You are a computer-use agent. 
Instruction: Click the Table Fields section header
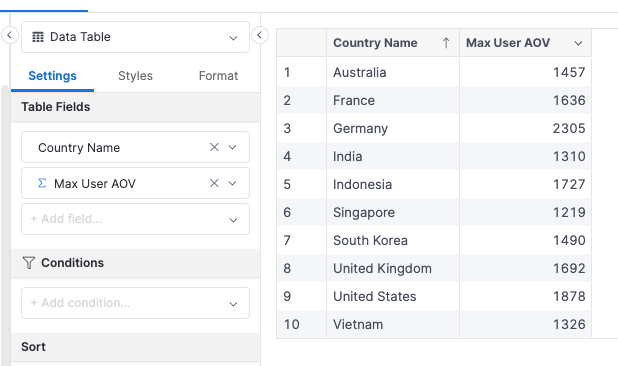[135, 107]
